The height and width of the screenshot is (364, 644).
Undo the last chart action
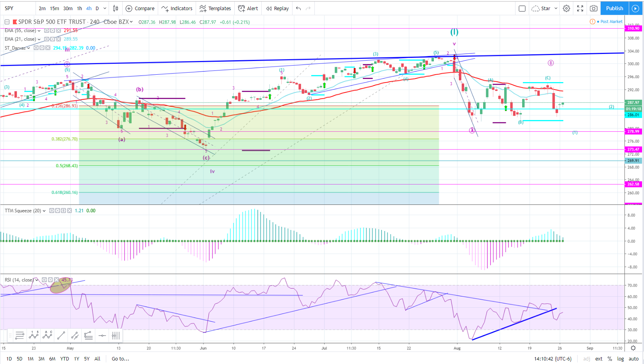click(x=298, y=8)
